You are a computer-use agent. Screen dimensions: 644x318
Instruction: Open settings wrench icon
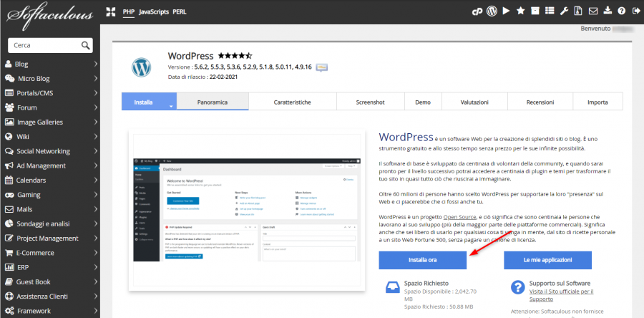pyautogui.click(x=564, y=11)
